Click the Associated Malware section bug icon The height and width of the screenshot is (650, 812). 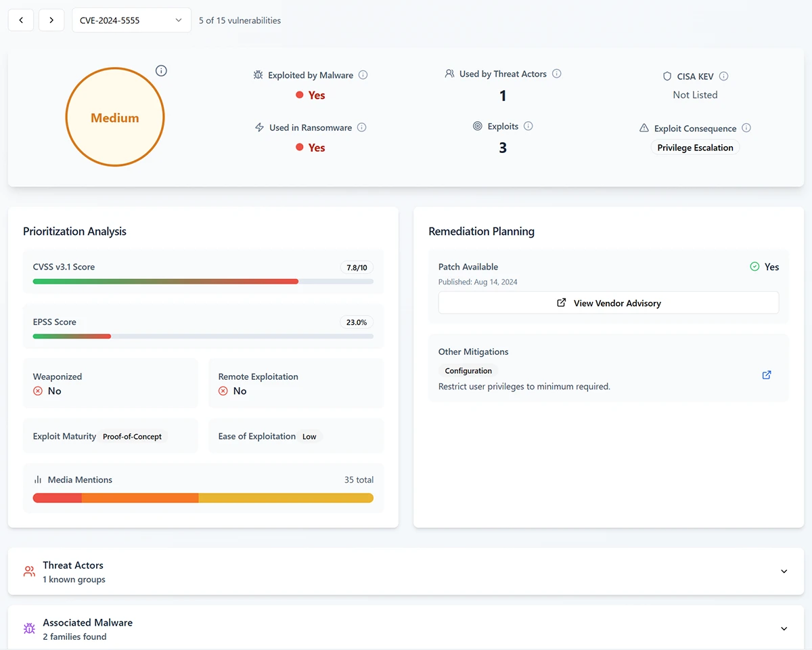[x=29, y=628]
